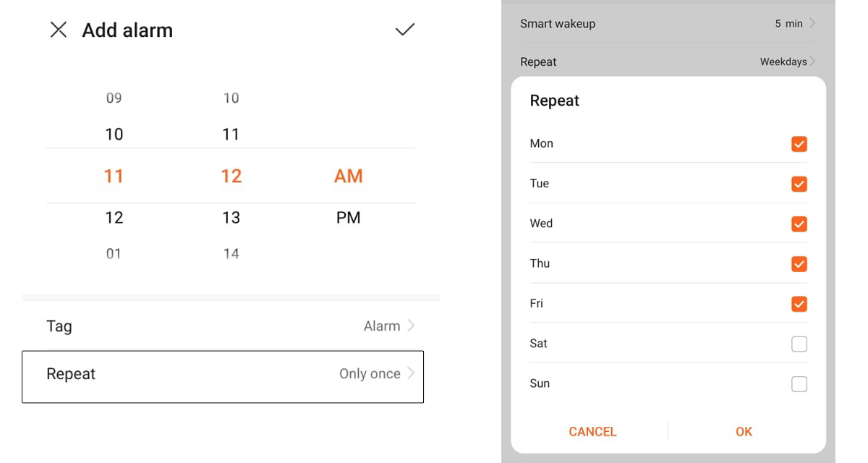Cancel the Repeat dialog
The height and width of the screenshot is (463, 868).
(592, 431)
